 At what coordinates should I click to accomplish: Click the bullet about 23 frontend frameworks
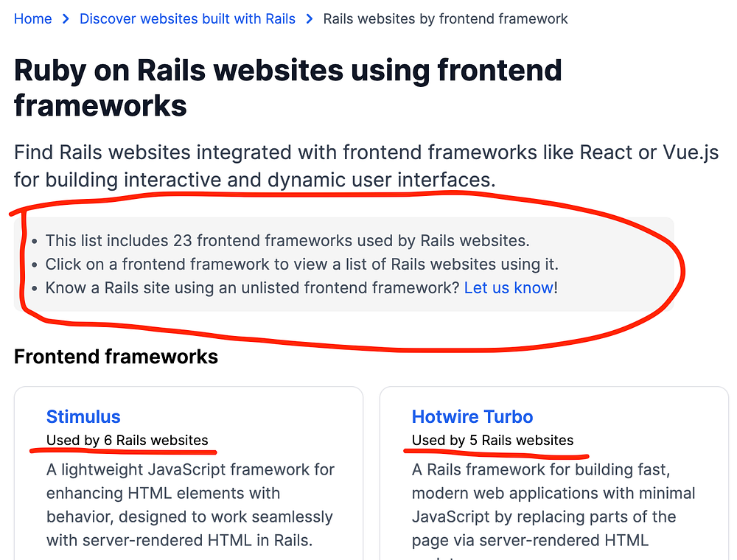(x=287, y=240)
